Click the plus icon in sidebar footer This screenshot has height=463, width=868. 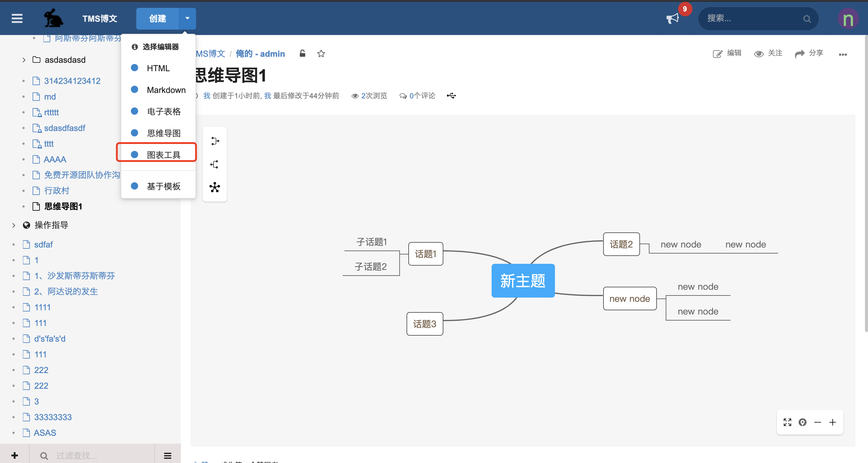tap(14, 455)
